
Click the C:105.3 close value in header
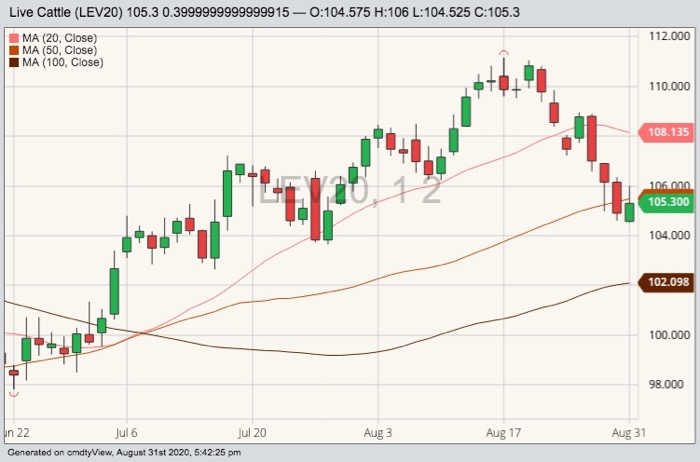(496, 12)
